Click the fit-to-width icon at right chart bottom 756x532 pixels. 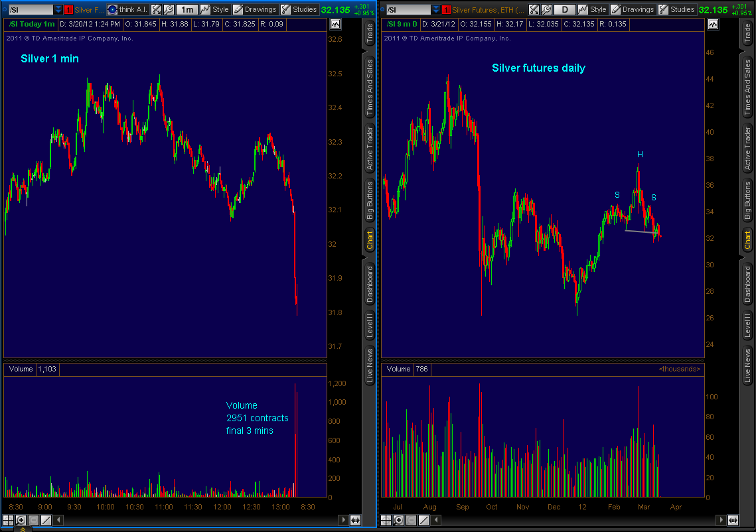click(732, 521)
